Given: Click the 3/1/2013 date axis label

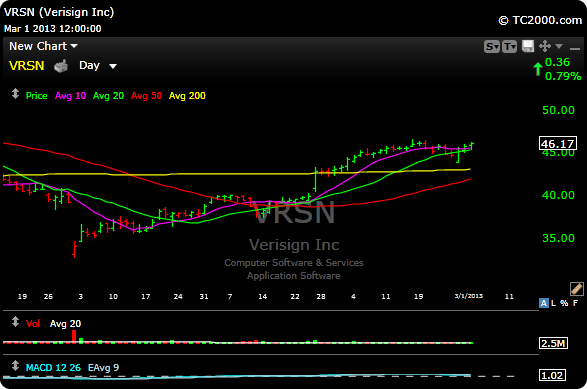Looking at the screenshot, I should click(x=469, y=296).
